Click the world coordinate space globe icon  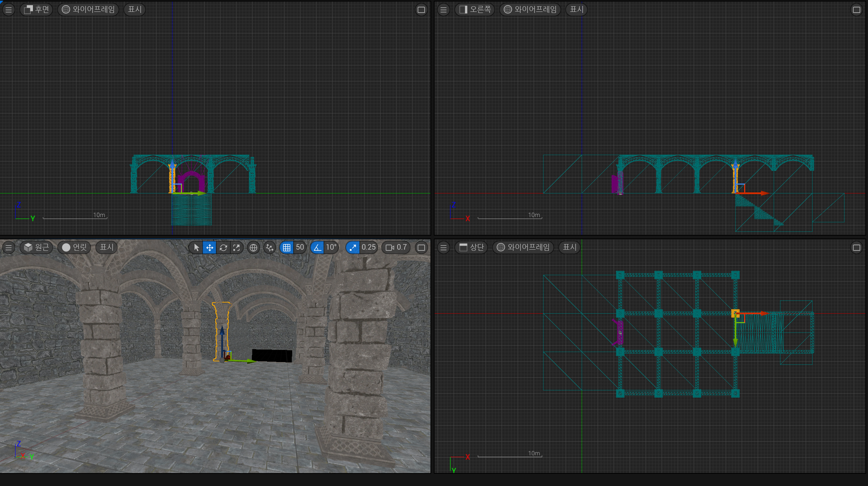[x=253, y=247]
